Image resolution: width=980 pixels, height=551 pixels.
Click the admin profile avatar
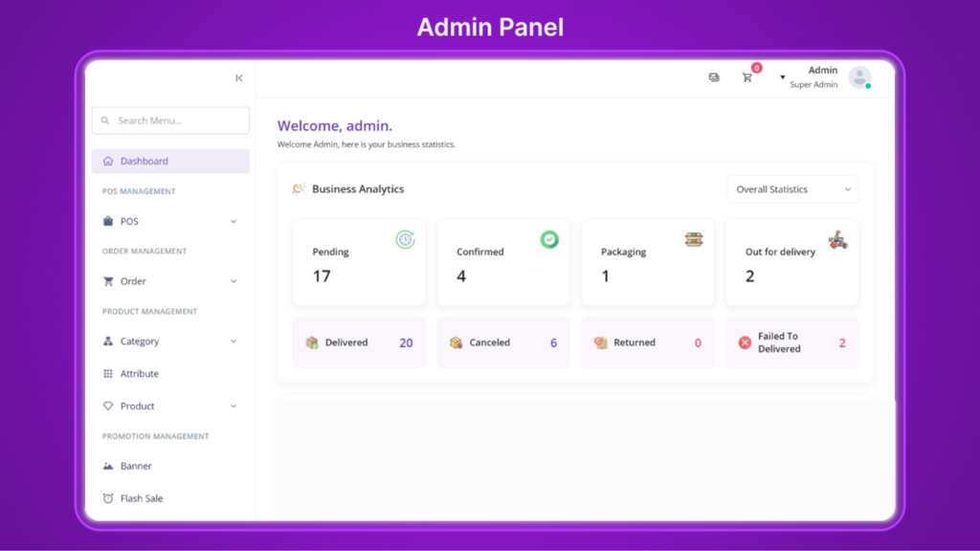point(859,77)
